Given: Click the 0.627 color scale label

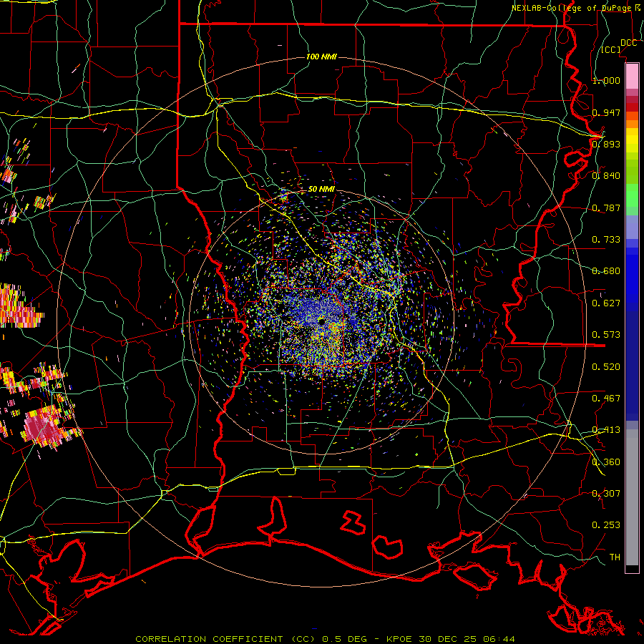Looking at the screenshot, I should pos(606,303).
